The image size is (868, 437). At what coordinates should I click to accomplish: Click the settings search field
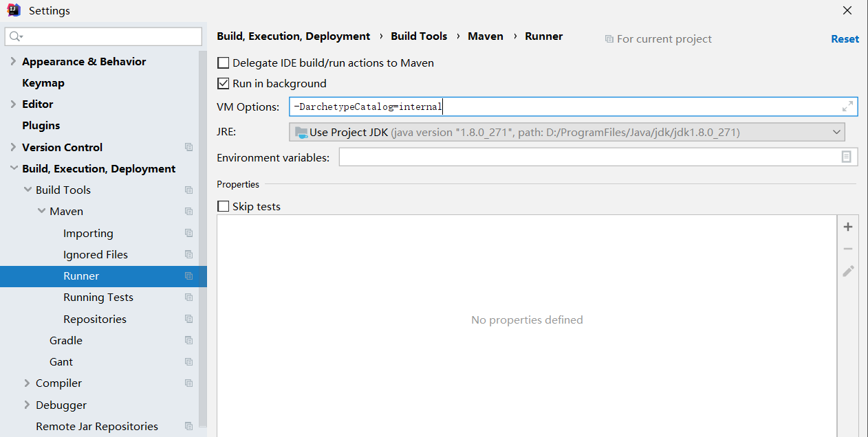point(103,36)
